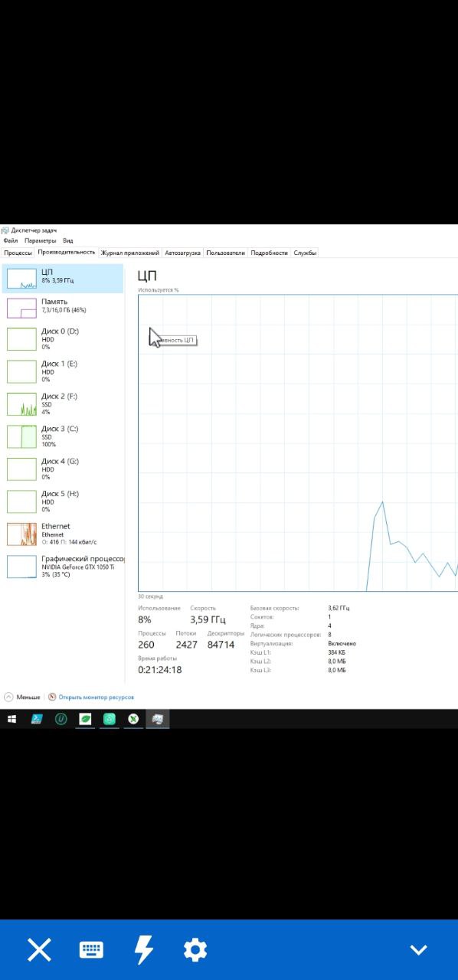Open the Ethernet network graph
The height and width of the screenshot is (980, 458).
click(63, 534)
